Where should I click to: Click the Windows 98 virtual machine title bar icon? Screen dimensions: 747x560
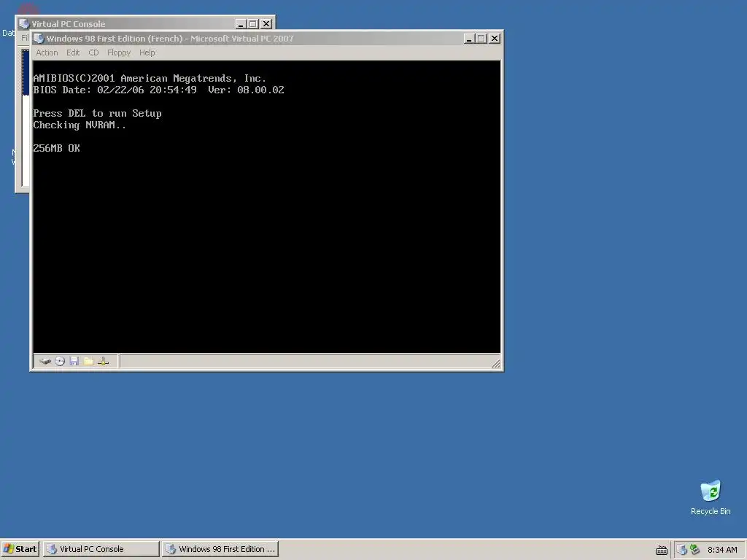[39, 39]
